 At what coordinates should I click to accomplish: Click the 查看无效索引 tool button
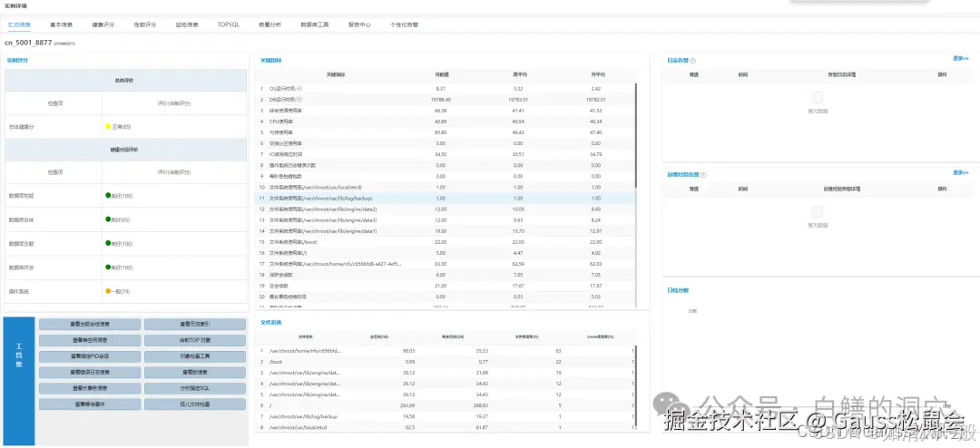pyautogui.click(x=195, y=325)
